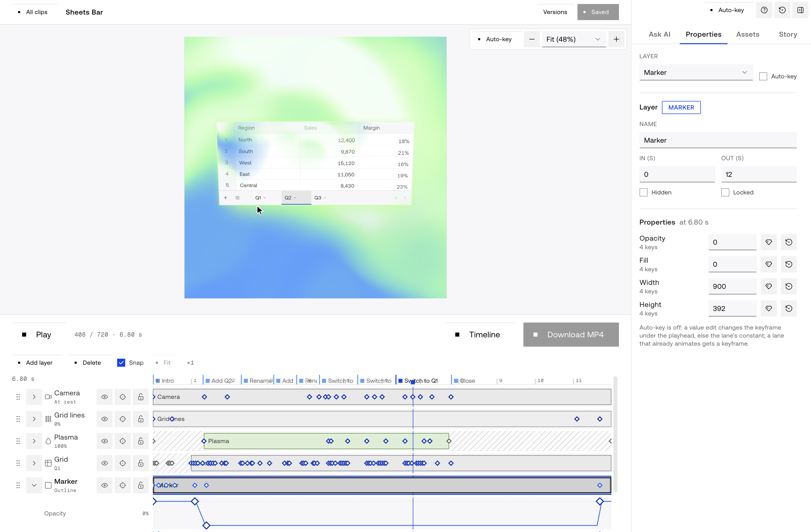The height and width of the screenshot is (532, 811).
Task: Check the Locked checkbox
Action: [725, 192]
